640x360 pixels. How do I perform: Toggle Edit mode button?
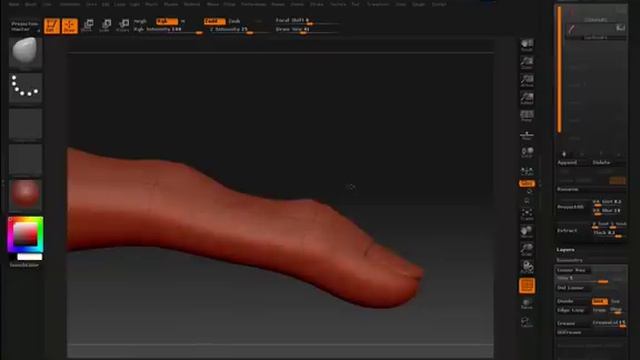coord(52,26)
